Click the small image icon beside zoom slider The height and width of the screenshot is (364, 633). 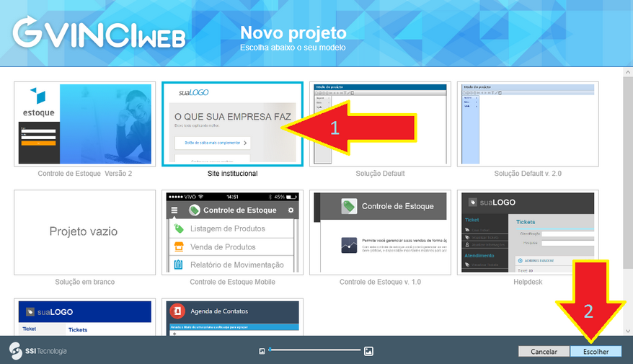tap(262, 351)
